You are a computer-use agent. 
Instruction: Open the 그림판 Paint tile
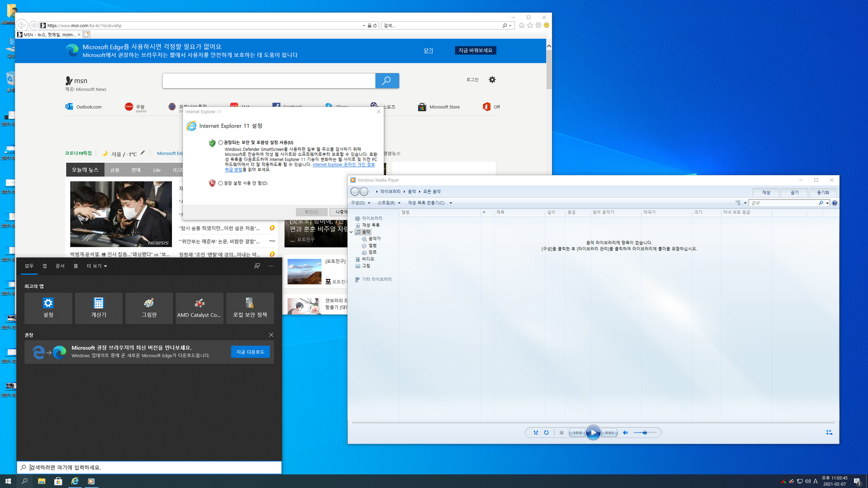[149, 308]
